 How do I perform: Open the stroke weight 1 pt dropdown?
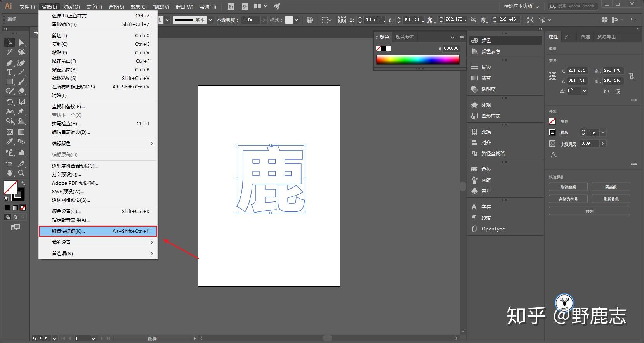(x=603, y=132)
